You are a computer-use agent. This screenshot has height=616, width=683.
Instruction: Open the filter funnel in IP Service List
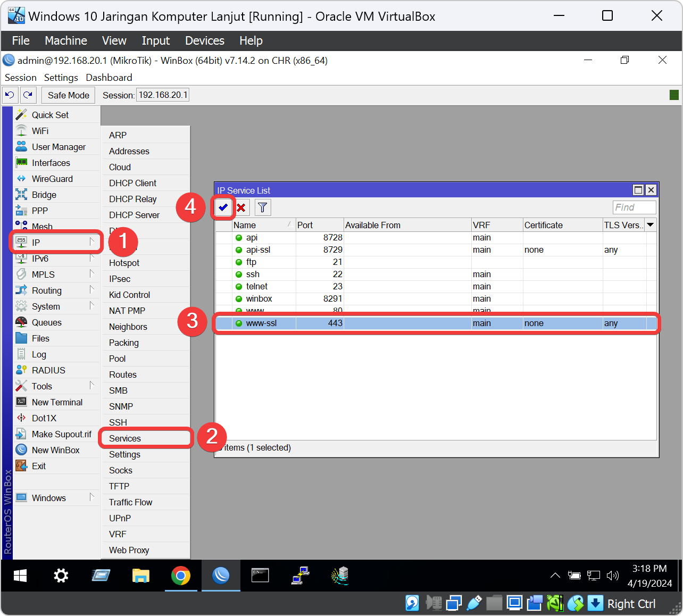[x=263, y=207]
